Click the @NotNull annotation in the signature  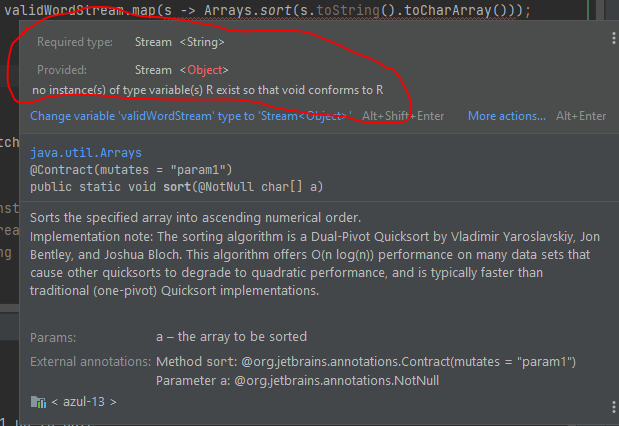[225, 186]
